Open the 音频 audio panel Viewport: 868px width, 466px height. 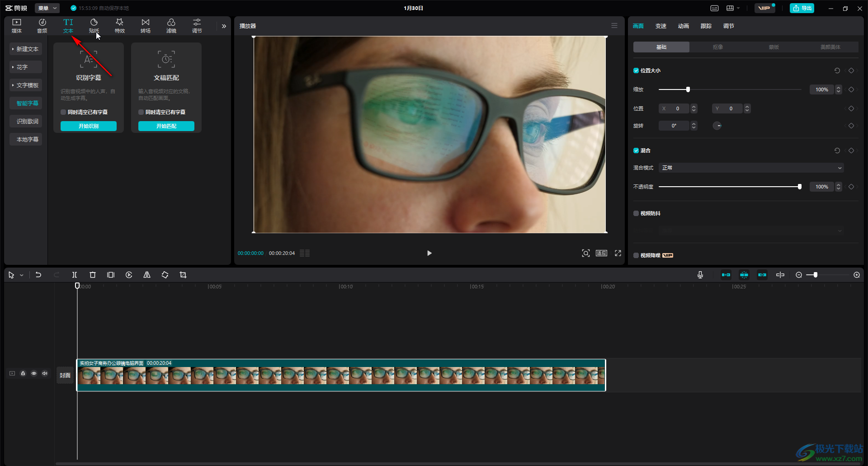click(42, 26)
